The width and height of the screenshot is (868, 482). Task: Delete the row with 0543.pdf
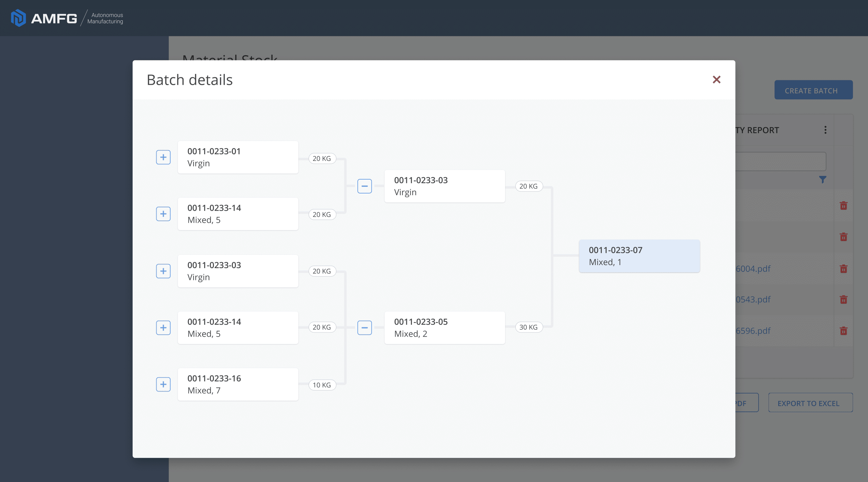844,299
